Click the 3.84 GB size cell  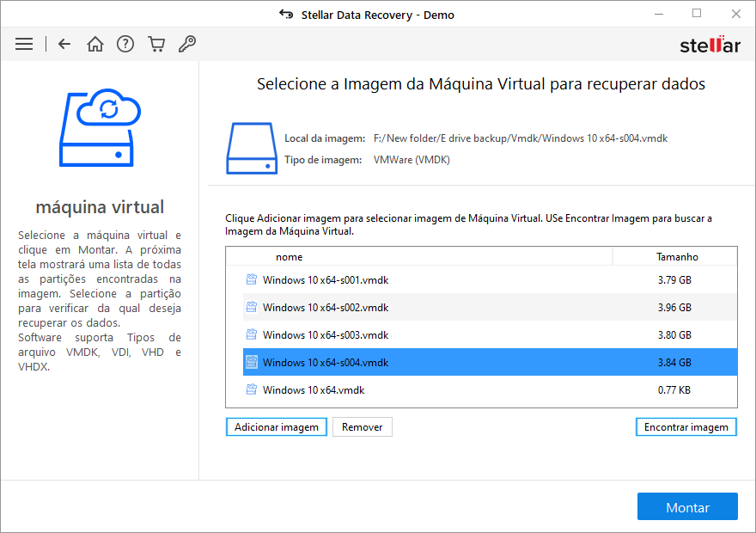click(674, 362)
